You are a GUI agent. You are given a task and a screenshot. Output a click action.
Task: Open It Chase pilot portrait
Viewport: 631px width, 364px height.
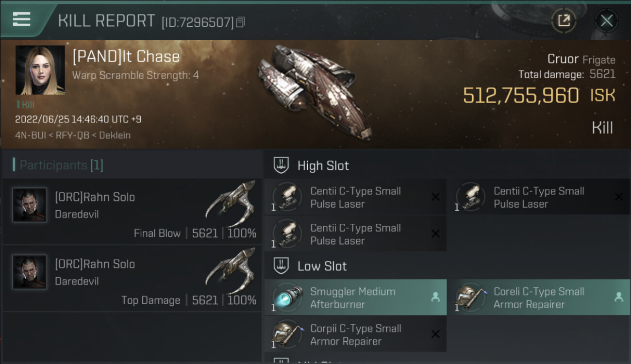[x=40, y=70]
